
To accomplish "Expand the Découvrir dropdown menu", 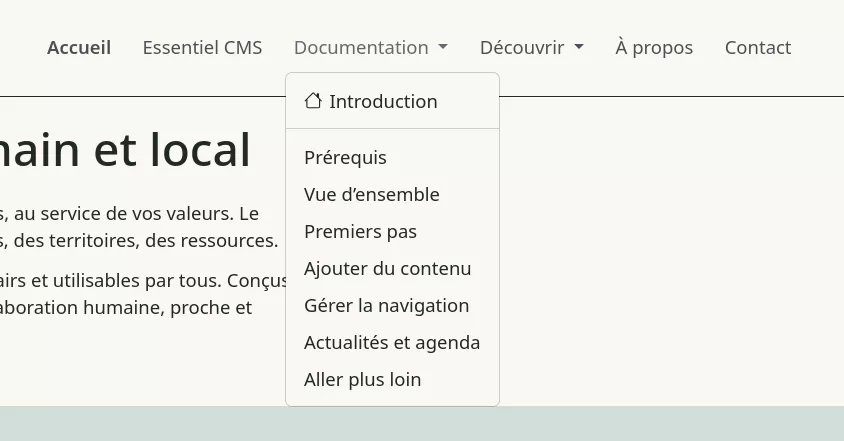I will [x=532, y=47].
